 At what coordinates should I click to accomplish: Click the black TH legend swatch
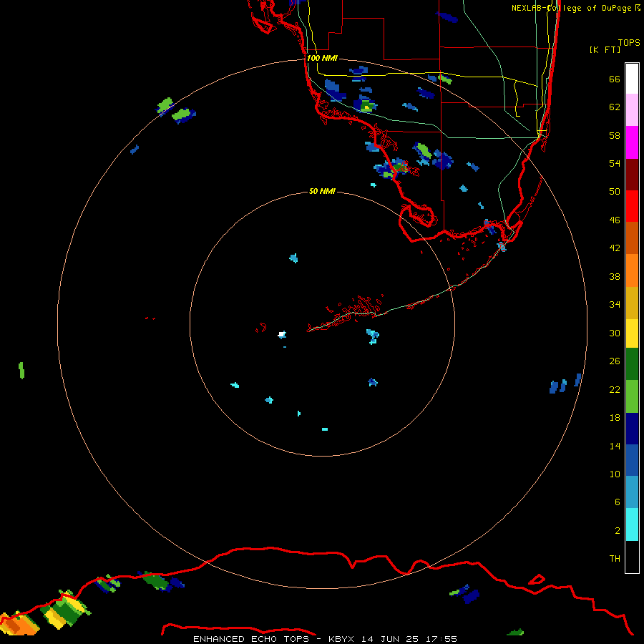click(x=632, y=557)
